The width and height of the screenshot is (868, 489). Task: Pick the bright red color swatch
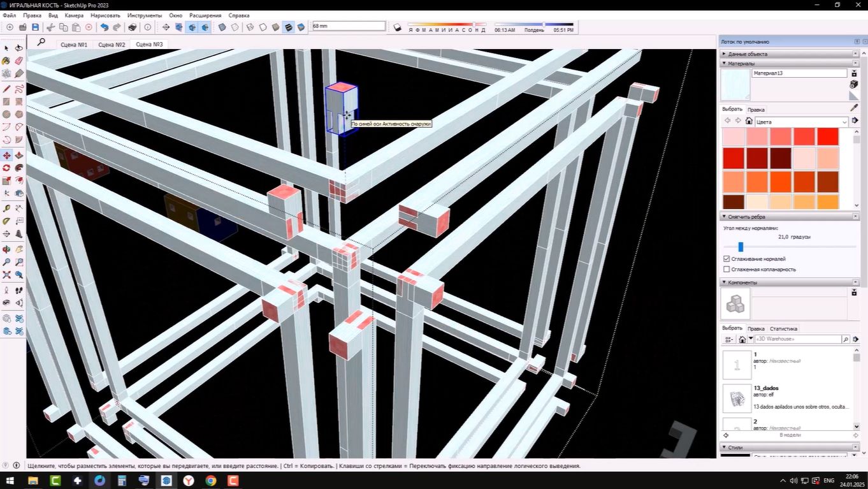[x=828, y=136]
